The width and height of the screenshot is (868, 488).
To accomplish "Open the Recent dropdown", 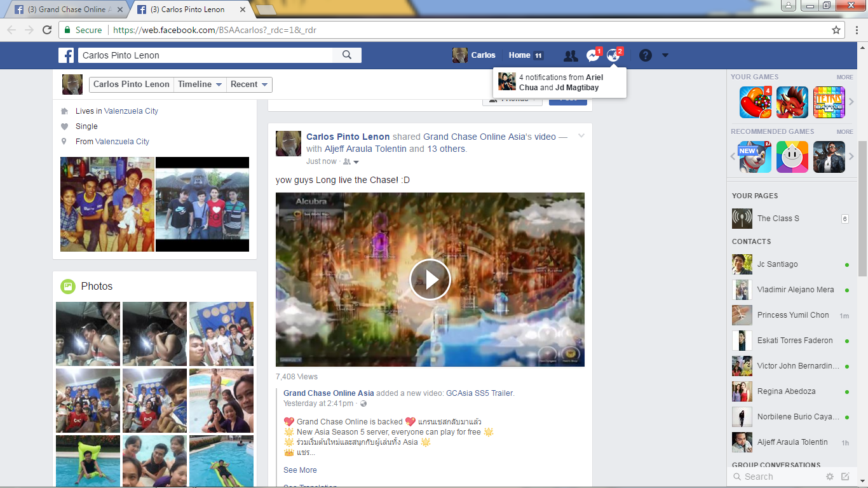I will [x=249, y=85].
